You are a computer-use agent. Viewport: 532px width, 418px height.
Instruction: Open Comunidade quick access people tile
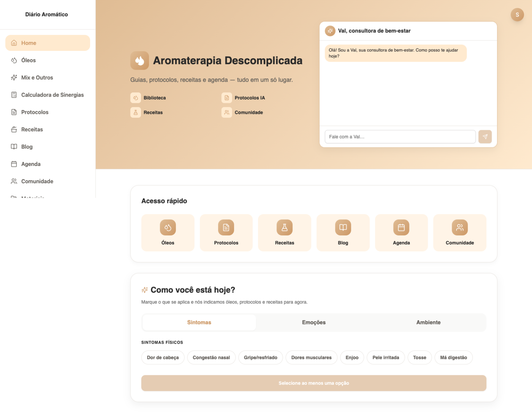click(460, 232)
